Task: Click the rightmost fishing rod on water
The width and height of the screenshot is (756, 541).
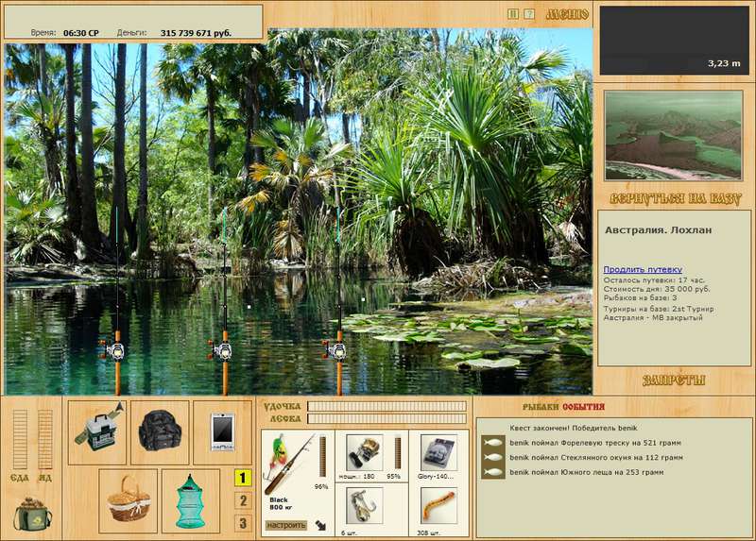Action: [338, 303]
